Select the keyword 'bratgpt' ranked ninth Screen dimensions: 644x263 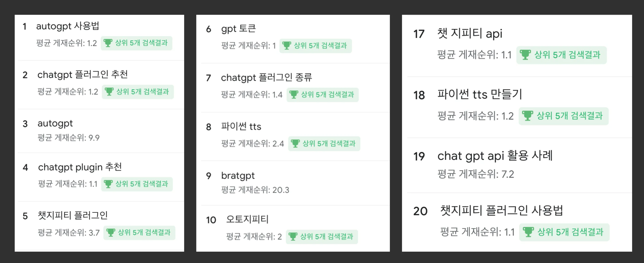(x=238, y=175)
